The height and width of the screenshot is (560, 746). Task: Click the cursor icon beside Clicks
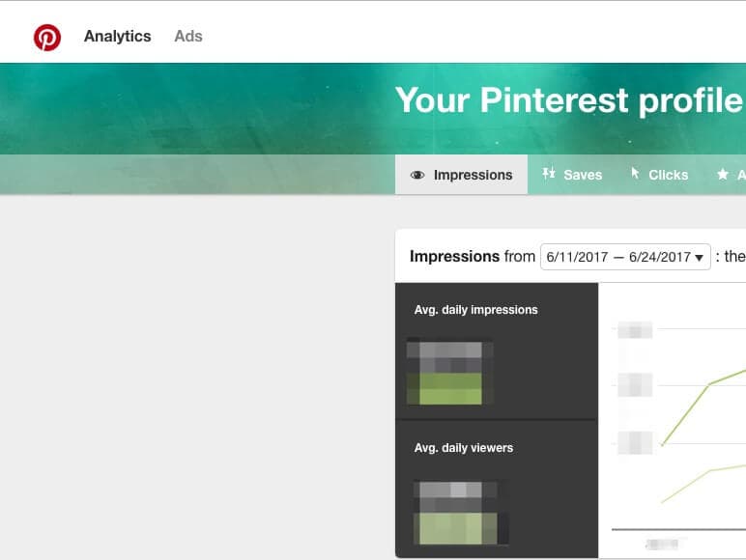(635, 173)
